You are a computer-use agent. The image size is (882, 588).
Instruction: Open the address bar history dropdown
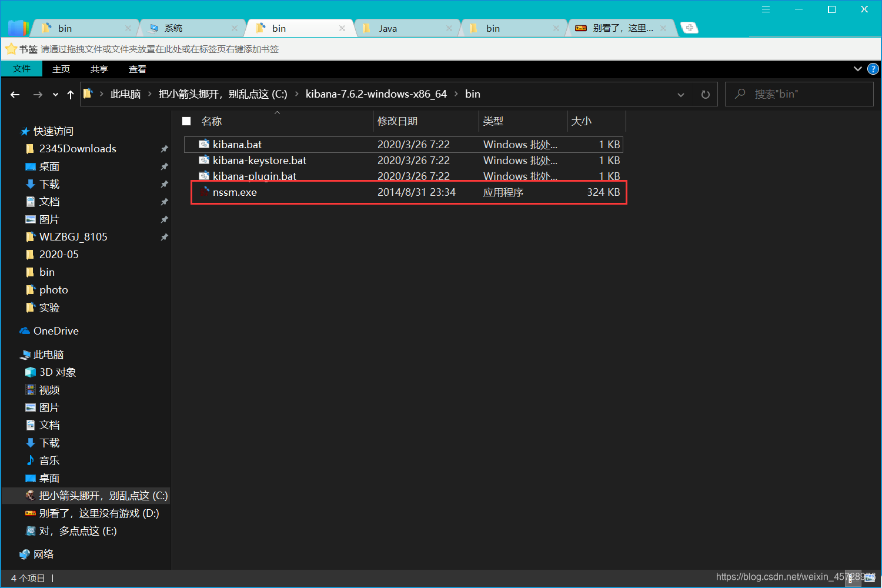click(x=681, y=94)
